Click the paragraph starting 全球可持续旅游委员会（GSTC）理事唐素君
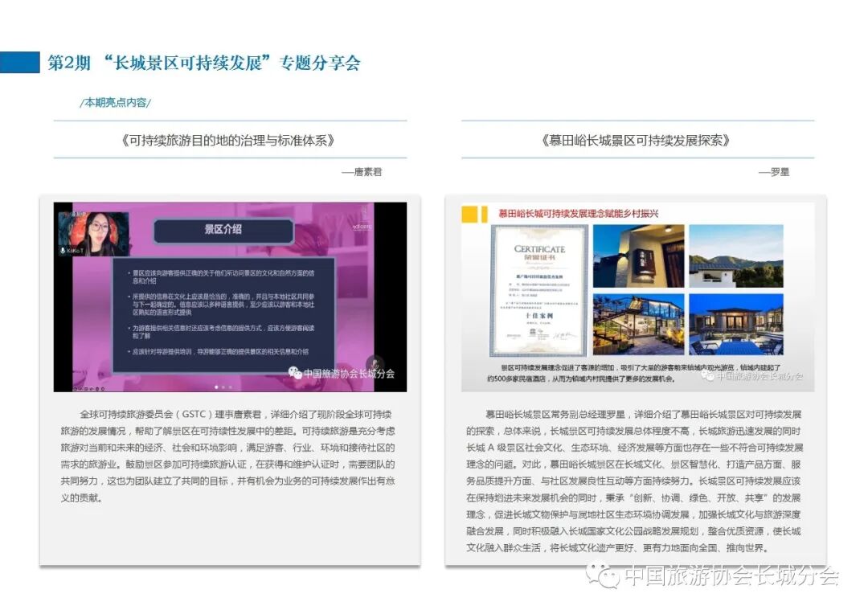 click(227, 456)
